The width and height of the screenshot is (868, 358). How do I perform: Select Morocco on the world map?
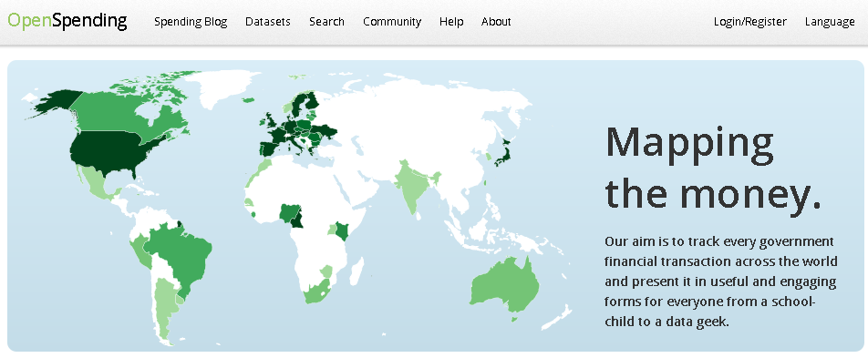point(262,168)
